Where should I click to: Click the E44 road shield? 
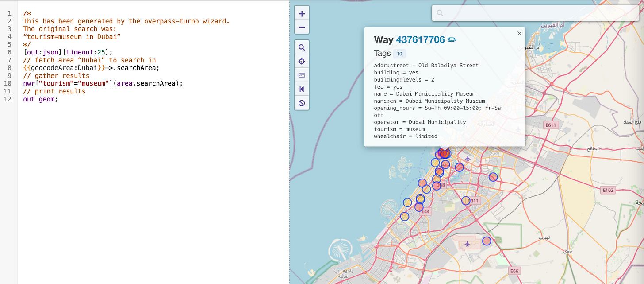[425, 212]
